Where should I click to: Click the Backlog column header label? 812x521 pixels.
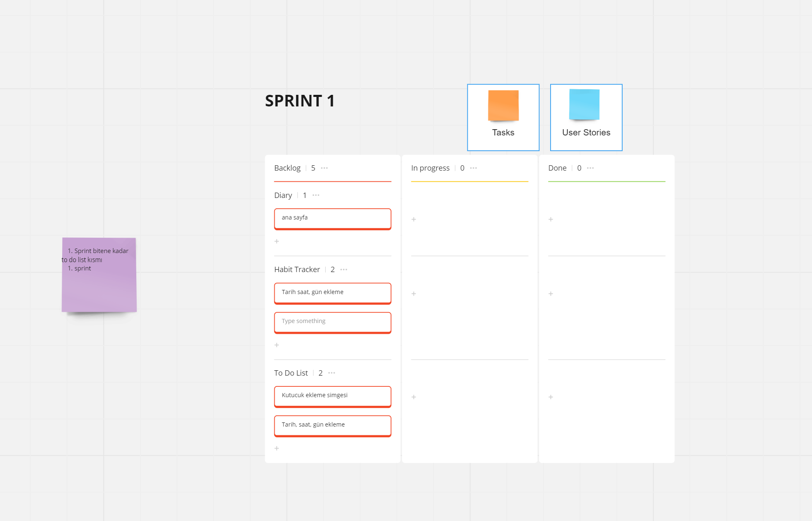(x=287, y=168)
